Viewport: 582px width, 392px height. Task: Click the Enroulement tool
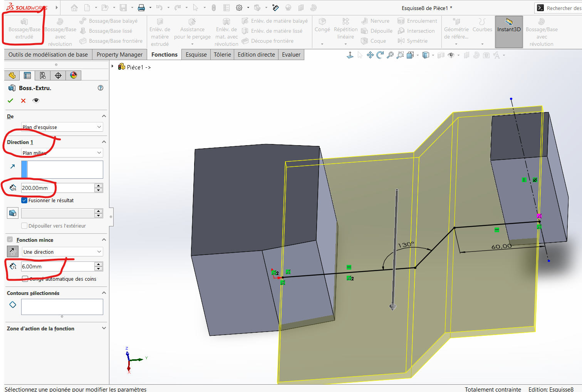[x=417, y=21]
